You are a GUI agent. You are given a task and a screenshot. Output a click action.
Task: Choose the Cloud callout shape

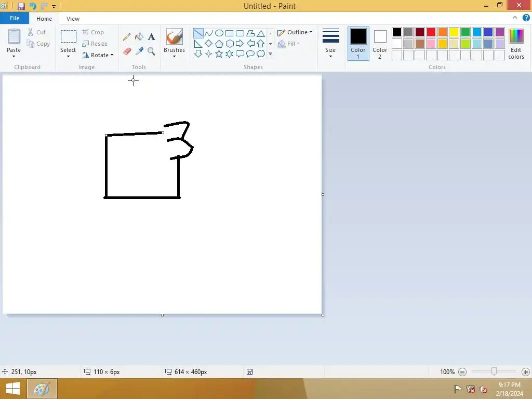coord(261,54)
